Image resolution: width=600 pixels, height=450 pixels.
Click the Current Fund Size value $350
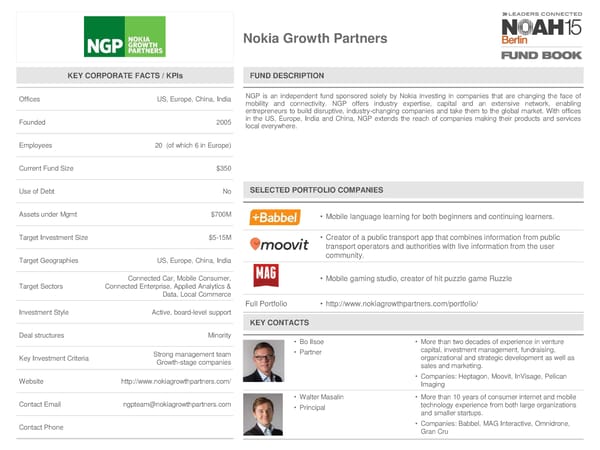click(x=224, y=168)
